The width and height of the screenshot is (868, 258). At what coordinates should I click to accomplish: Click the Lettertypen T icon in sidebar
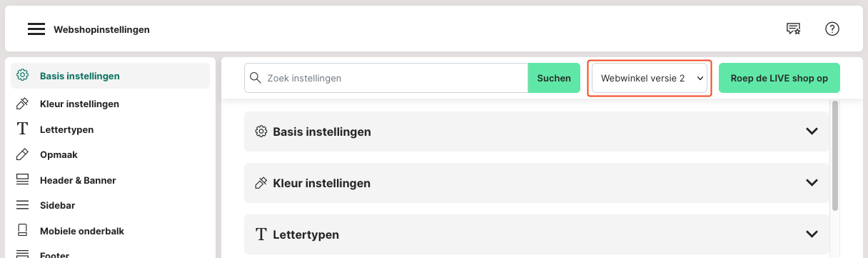pos(23,129)
